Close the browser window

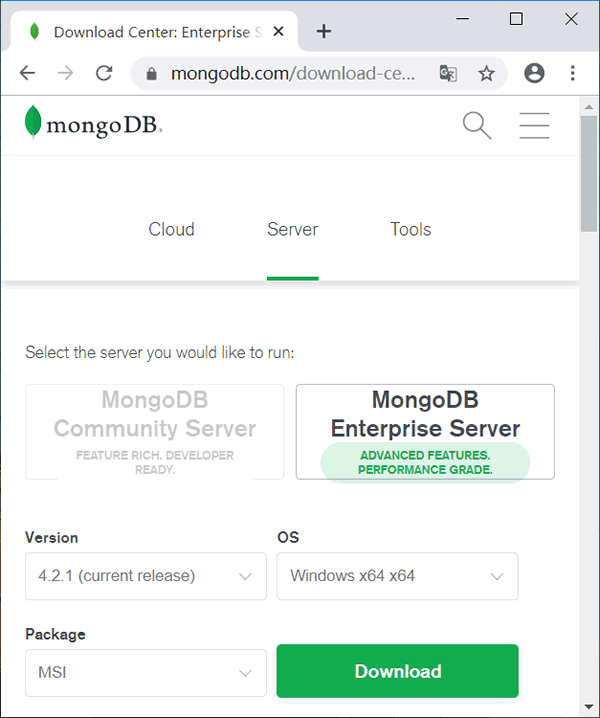571,19
